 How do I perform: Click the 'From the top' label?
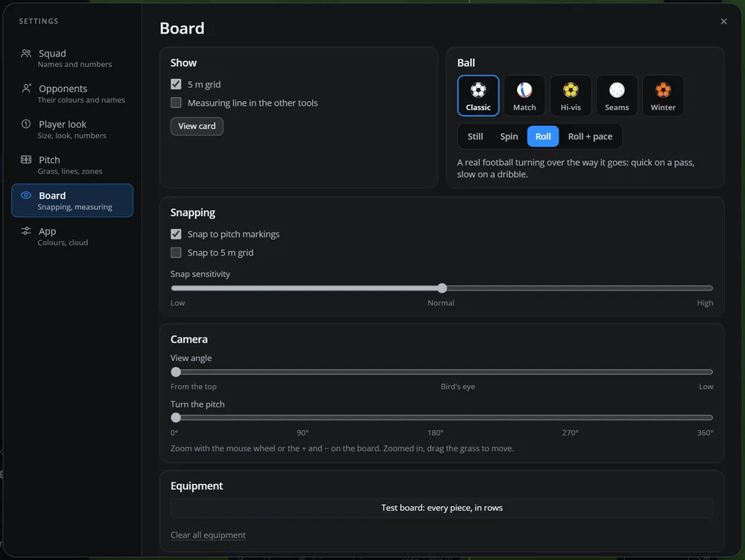(194, 386)
